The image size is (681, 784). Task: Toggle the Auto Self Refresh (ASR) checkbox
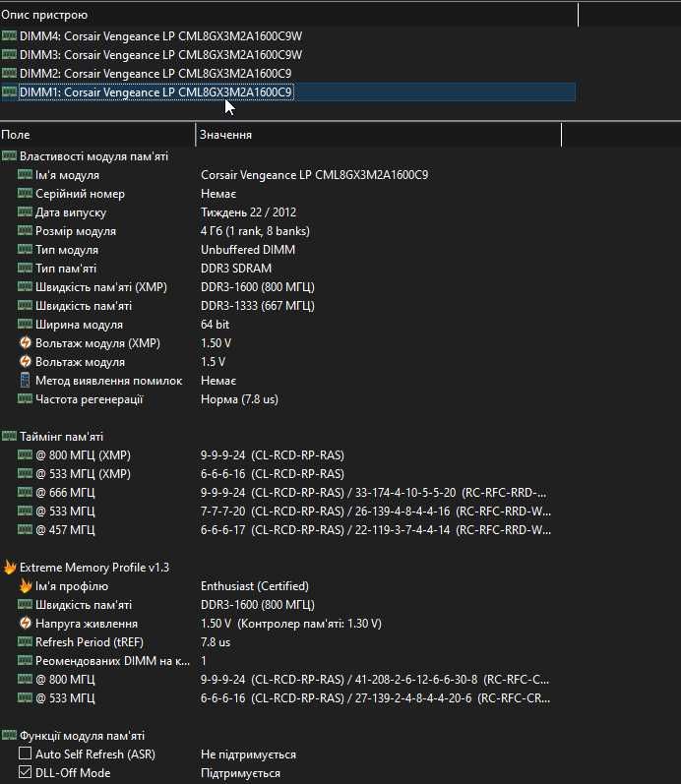pyautogui.click(x=25, y=754)
